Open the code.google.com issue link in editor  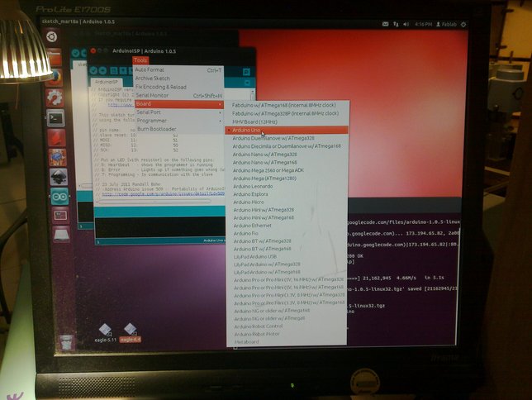point(164,194)
